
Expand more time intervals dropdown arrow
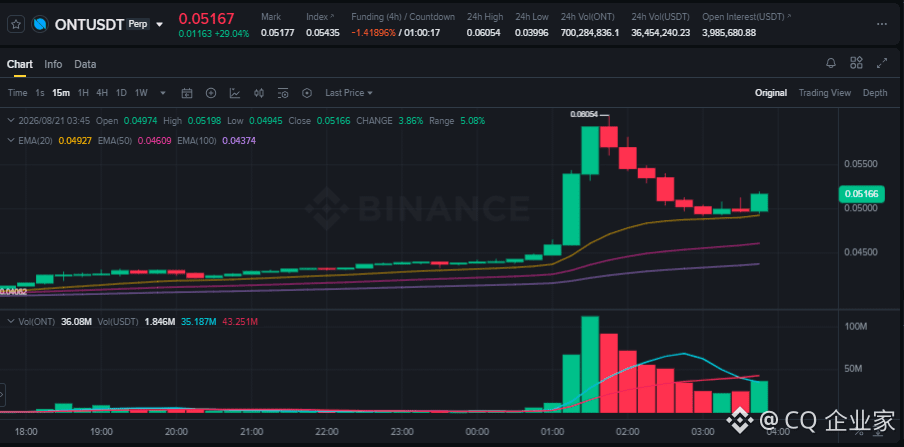coord(163,93)
